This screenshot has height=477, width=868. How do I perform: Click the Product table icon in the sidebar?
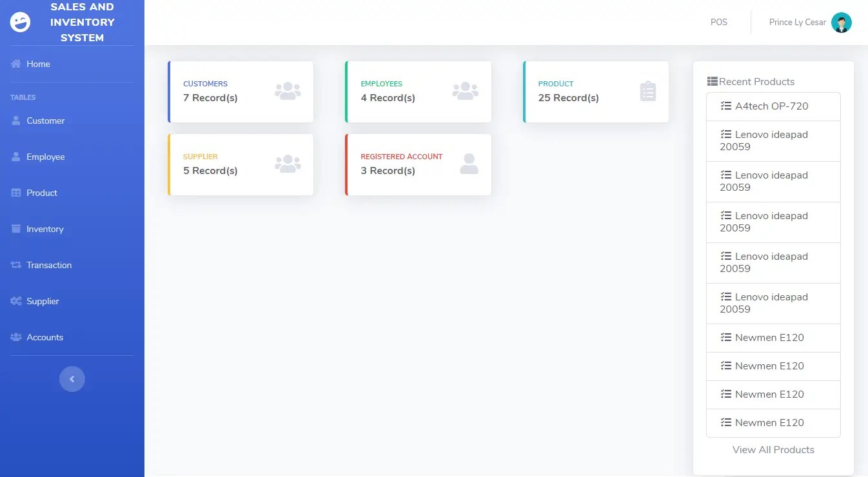pyautogui.click(x=16, y=193)
